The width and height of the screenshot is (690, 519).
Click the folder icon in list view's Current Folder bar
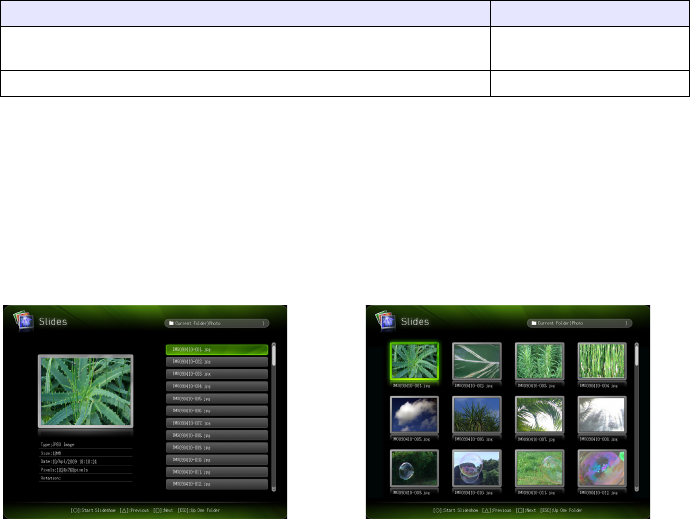[x=171, y=323]
